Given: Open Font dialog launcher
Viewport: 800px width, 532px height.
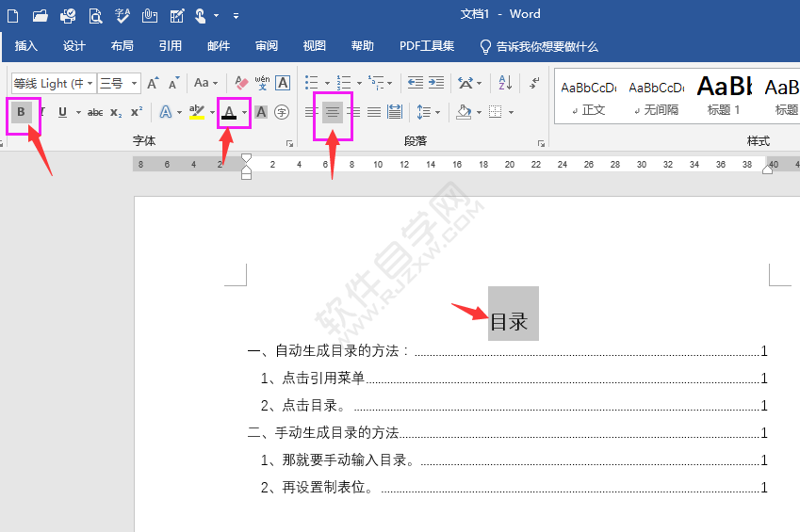Looking at the screenshot, I should (x=290, y=143).
